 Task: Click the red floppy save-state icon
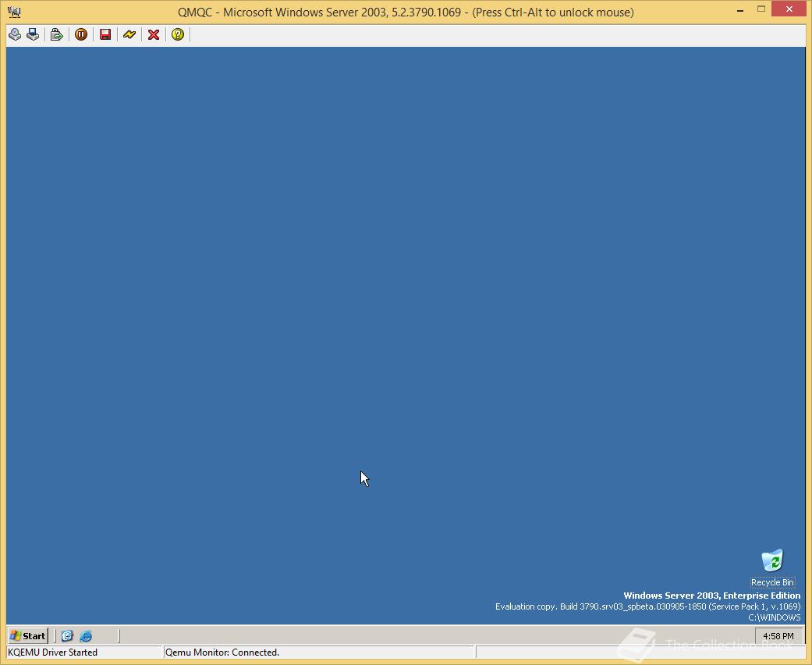point(105,34)
